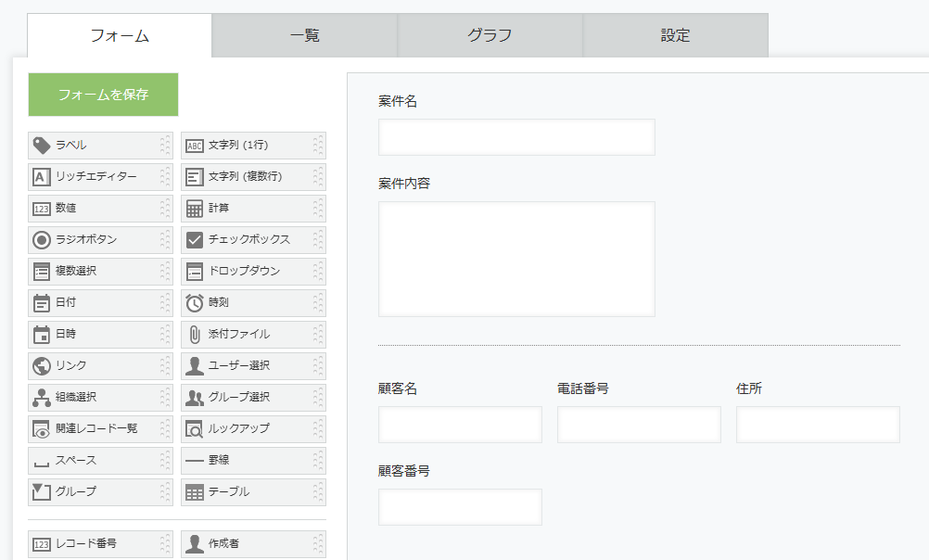Click the グループ field icon
Screen dimensions: 929x560
(42, 491)
